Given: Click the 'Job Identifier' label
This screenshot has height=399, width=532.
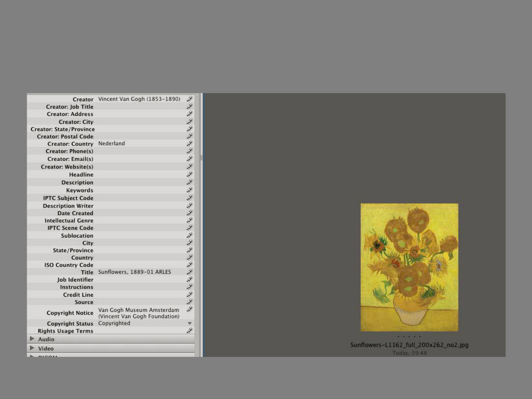Looking at the screenshot, I should click(x=75, y=280).
